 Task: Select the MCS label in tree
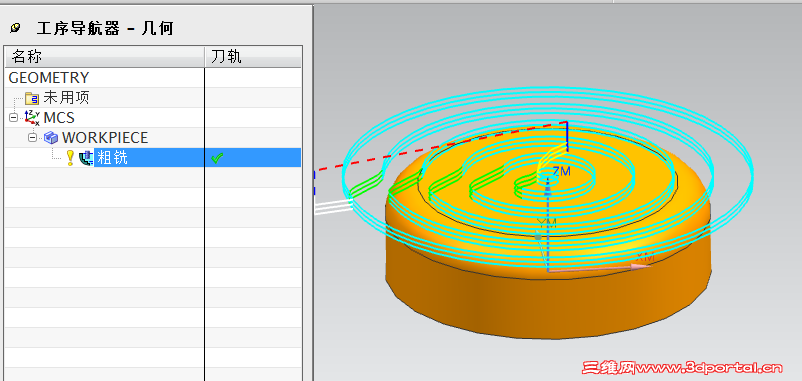click(59, 118)
